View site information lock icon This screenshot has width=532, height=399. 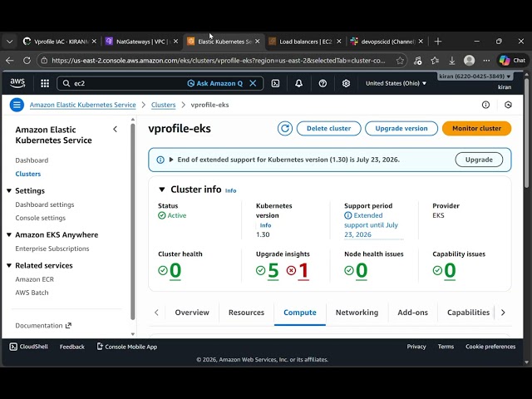tap(44, 61)
